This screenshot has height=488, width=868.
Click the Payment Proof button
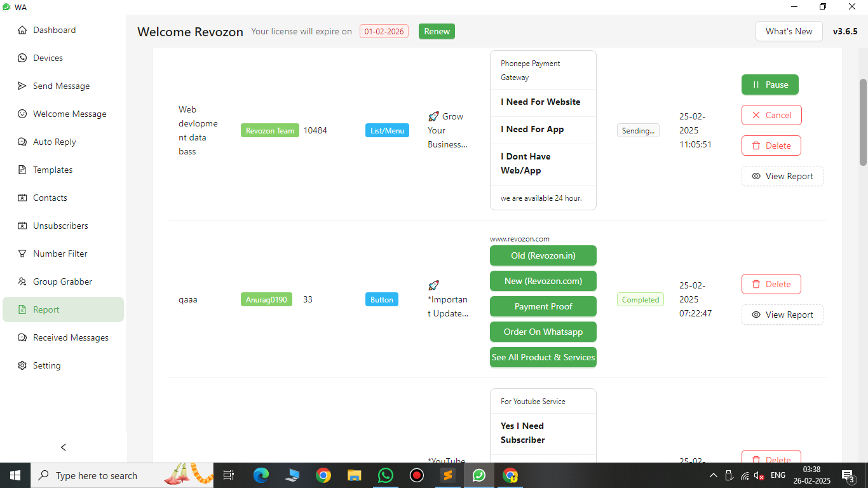pyautogui.click(x=543, y=306)
